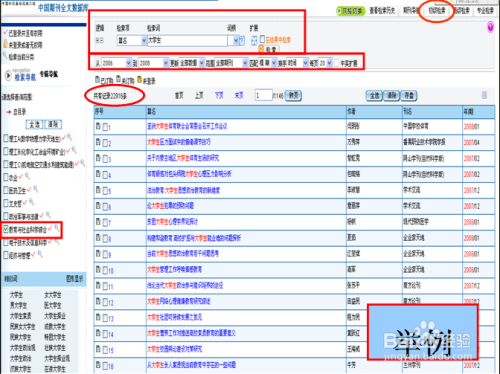Select the checkbox for result row 1
This screenshot has height=374, width=500.
105,127
